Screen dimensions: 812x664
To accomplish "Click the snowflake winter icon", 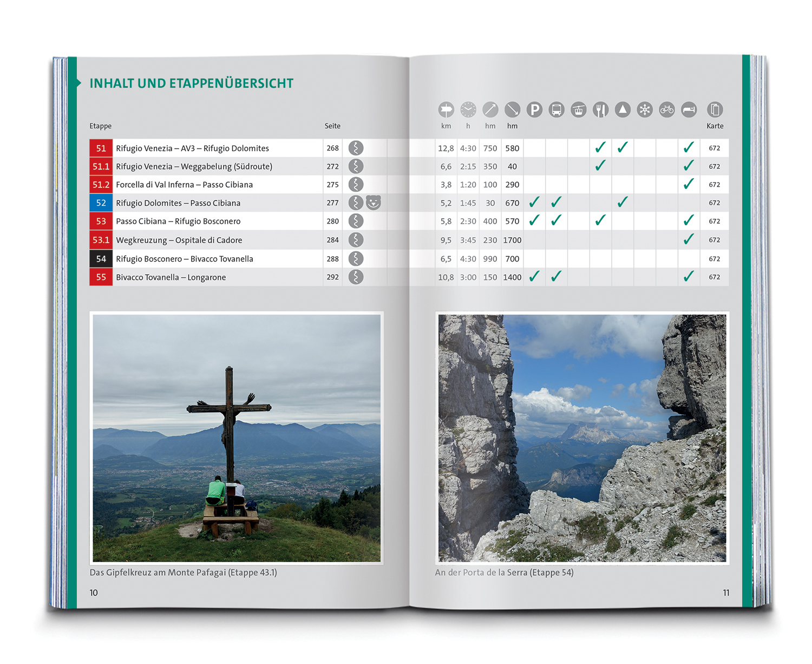I will tap(645, 110).
